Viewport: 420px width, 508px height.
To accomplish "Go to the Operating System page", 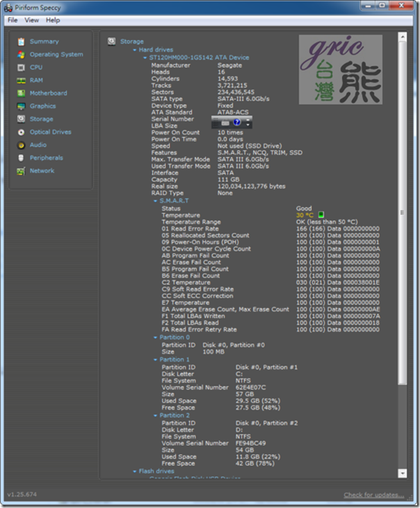I will (x=56, y=54).
